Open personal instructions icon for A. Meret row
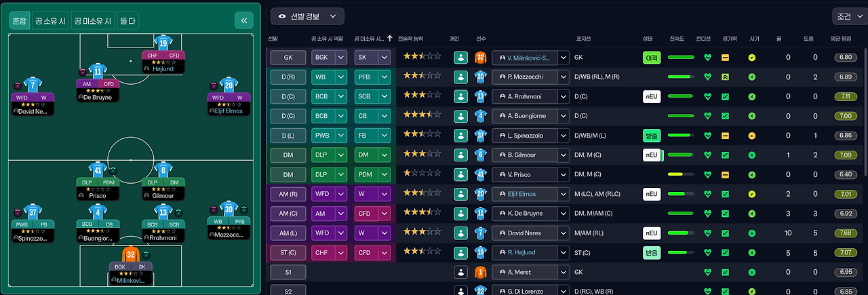This screenshot has height=295, width=868. point(461,273)
